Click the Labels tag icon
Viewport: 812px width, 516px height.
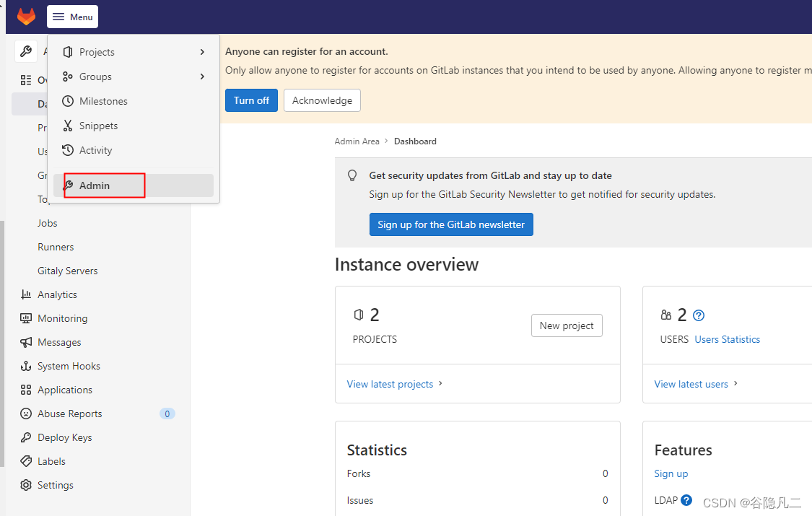(x=26, y=461)
